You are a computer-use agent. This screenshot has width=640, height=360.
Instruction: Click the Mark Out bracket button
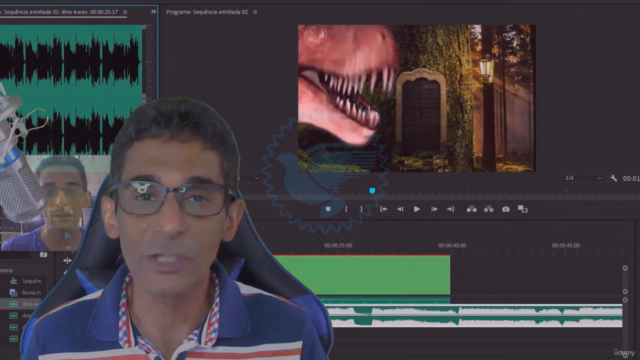click(361, 209)
